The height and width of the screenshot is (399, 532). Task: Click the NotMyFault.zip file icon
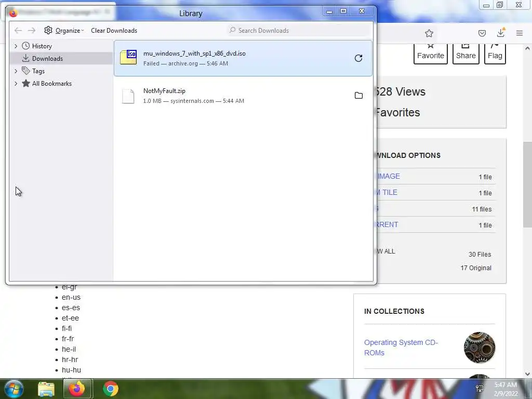click(x=128, y=96)
